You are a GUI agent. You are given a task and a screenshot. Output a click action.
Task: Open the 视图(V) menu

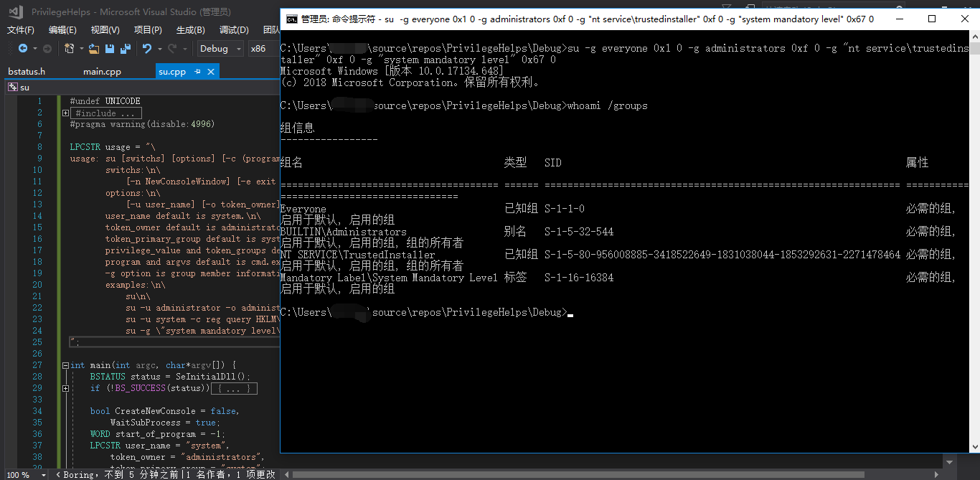pos(105,30)
